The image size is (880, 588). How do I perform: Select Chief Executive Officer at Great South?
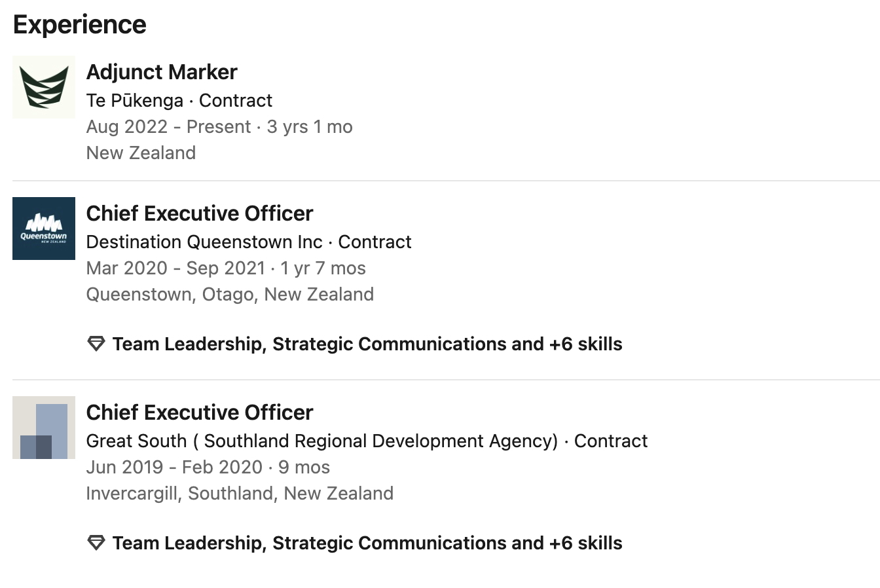(x=200, y=413)
